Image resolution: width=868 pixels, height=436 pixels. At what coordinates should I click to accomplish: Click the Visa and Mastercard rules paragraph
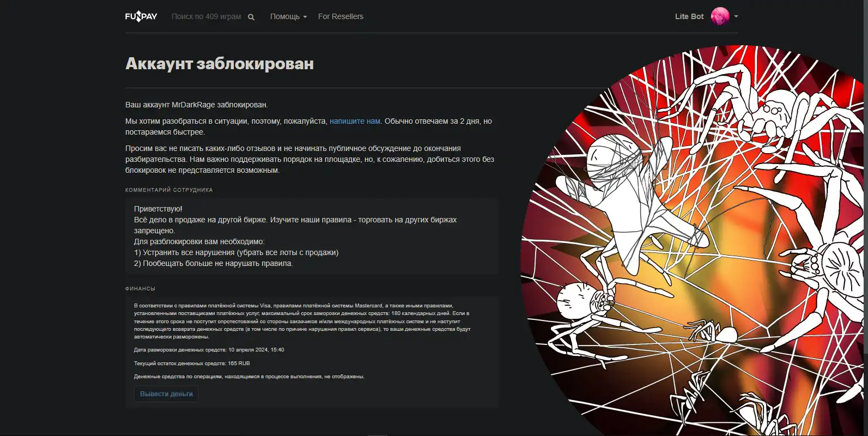[302, 321]
